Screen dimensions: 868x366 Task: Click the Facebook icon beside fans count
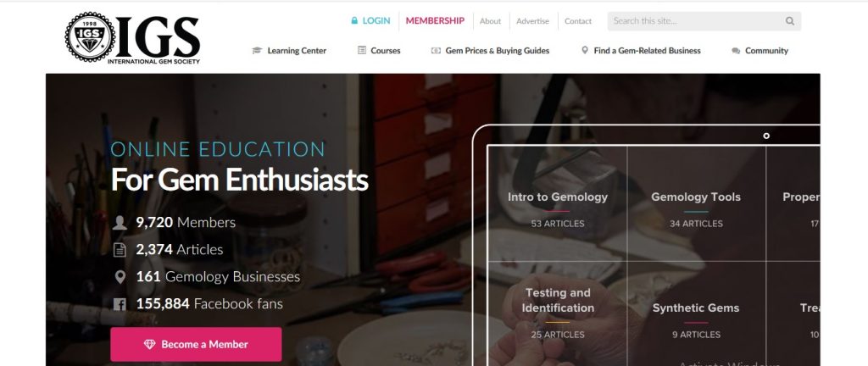point(120,304)
